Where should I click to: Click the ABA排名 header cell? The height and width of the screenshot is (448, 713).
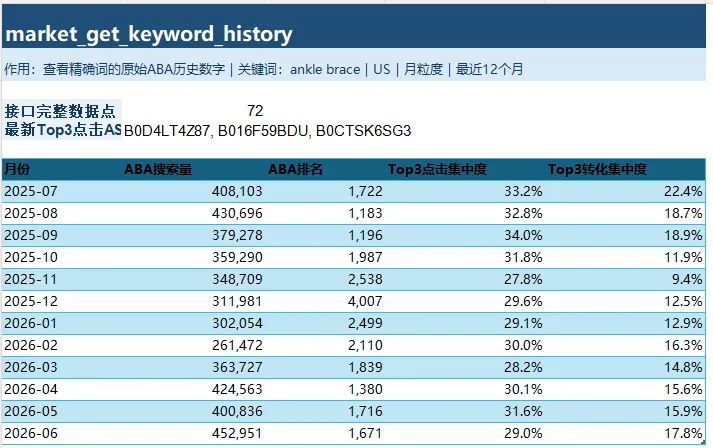point(326,169)
